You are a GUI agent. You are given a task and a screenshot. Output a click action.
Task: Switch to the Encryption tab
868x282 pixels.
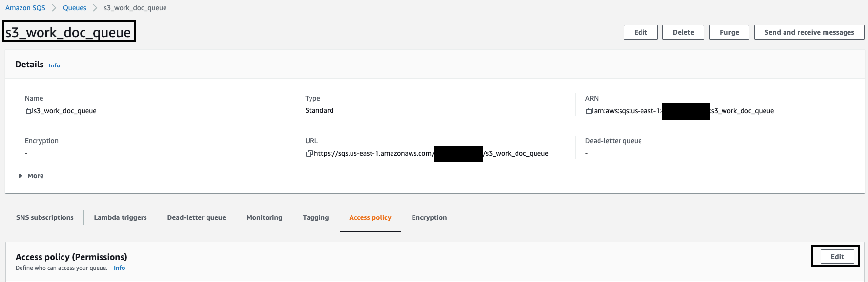[x=429, y=217]
